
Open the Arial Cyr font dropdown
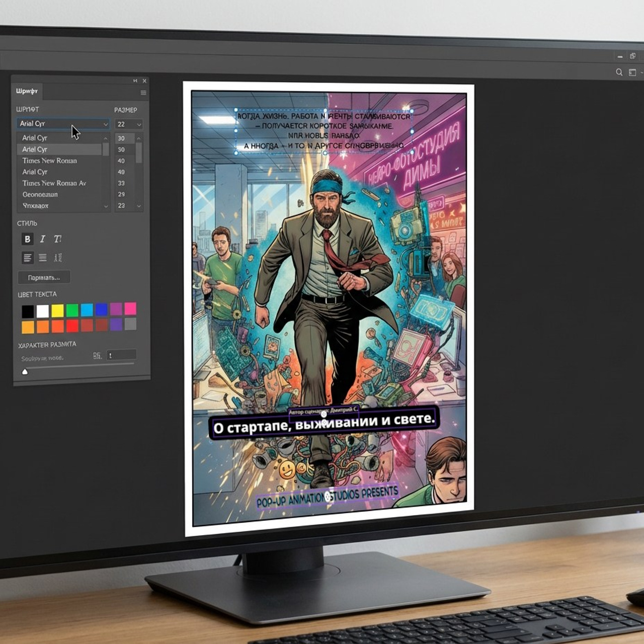tap(63, 124)
